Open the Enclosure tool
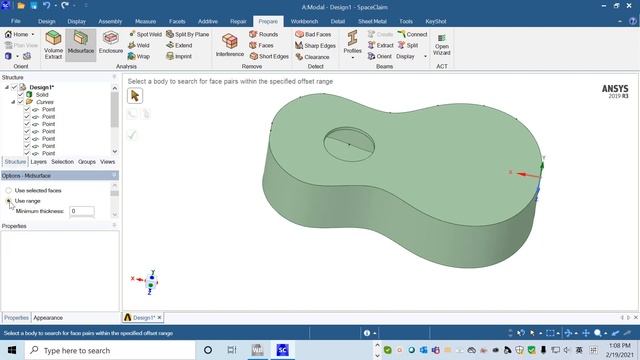The width and height of the screenshot is (640, 360). (x=111, y=43)
